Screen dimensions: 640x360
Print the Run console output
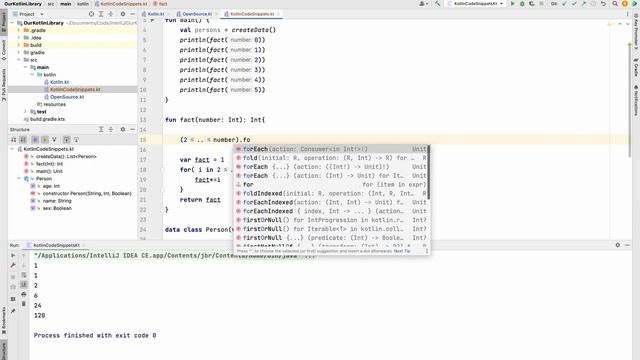(24, 294)
